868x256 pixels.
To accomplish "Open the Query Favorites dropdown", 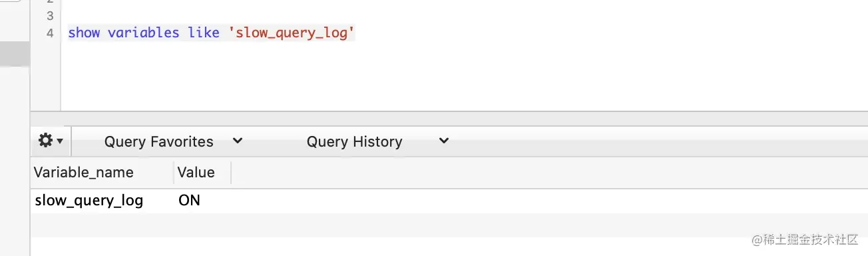I will click(173, 141).
